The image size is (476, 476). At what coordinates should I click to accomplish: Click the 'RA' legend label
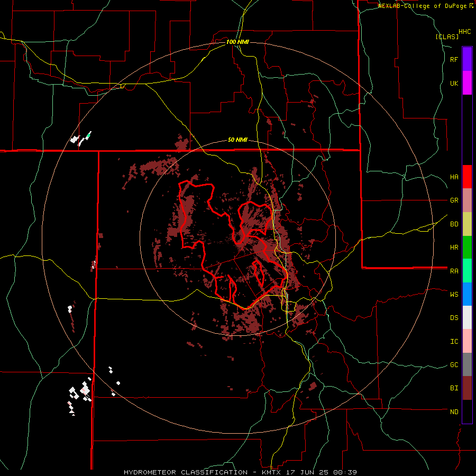pos(454,271)
